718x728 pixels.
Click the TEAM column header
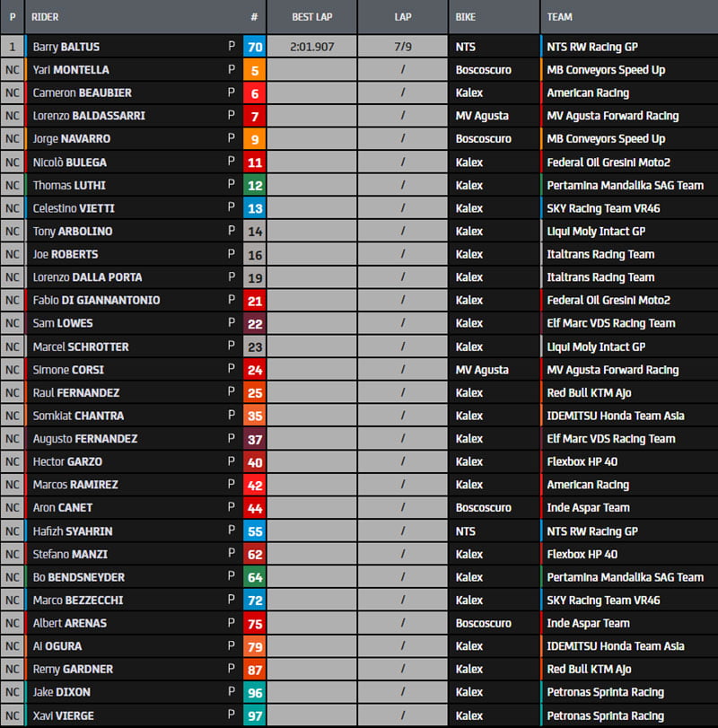click(559, 17)
